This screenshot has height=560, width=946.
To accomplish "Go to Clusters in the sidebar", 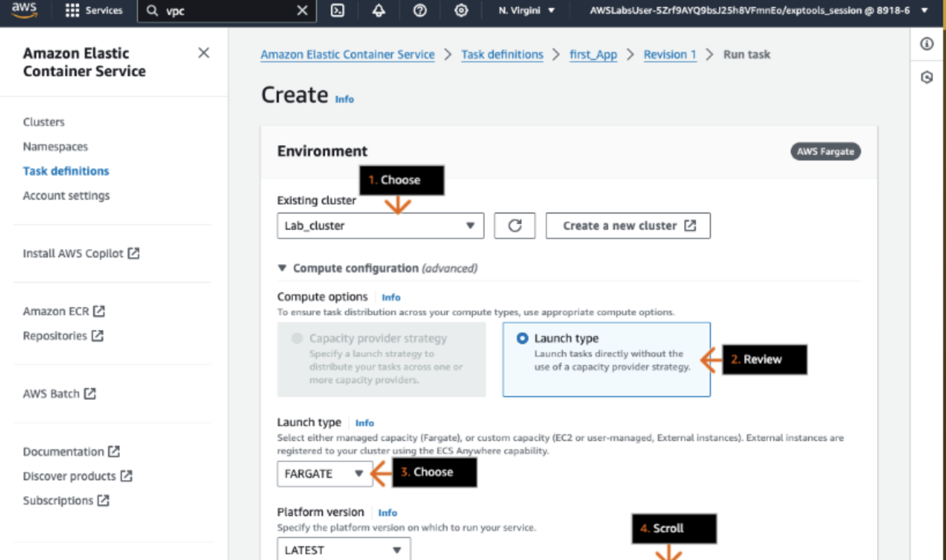I will [x=44, y=122].
